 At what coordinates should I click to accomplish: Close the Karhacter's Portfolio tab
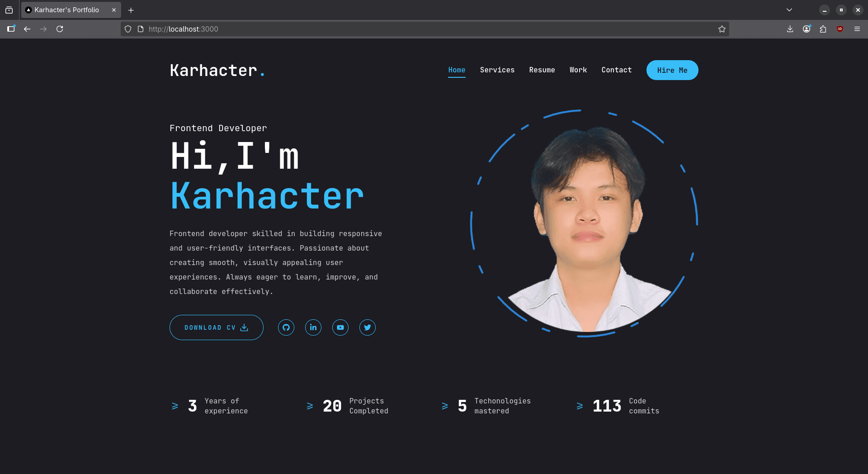coord(114,10)
